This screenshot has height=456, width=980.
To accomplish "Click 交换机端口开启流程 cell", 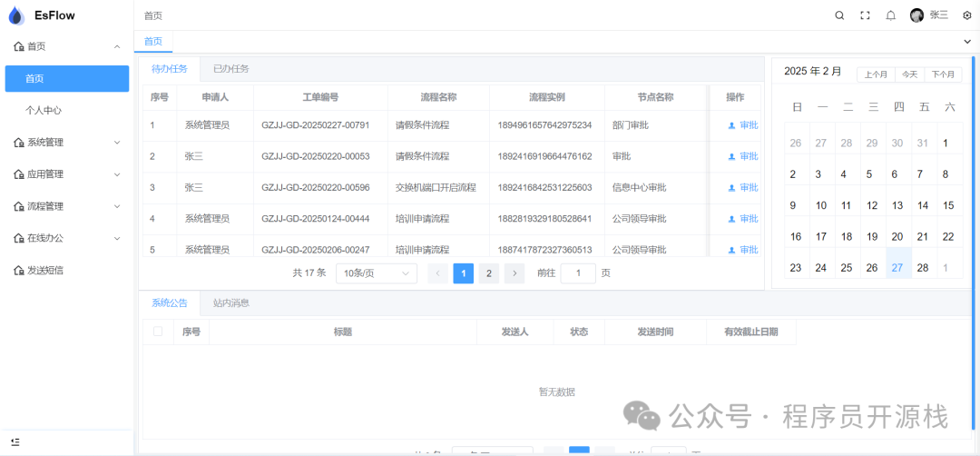I will 436,188.
